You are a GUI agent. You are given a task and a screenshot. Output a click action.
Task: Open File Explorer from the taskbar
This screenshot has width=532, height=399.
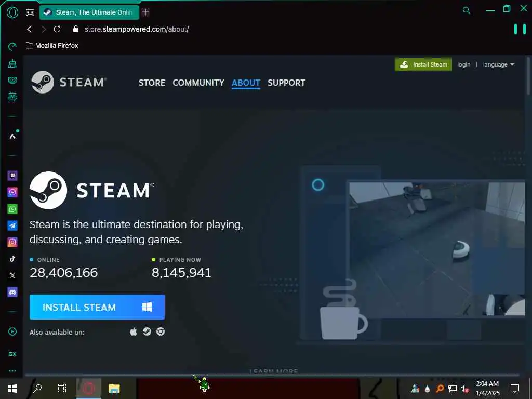pos(114,389)
